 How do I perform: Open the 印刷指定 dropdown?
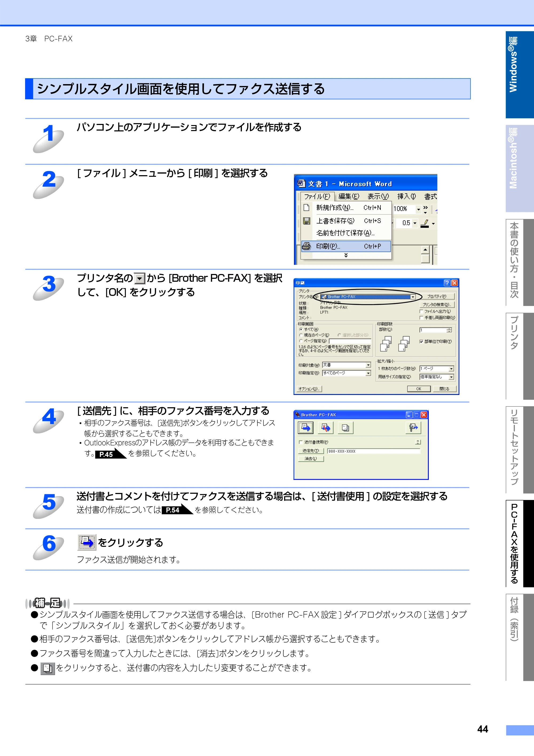368,373
